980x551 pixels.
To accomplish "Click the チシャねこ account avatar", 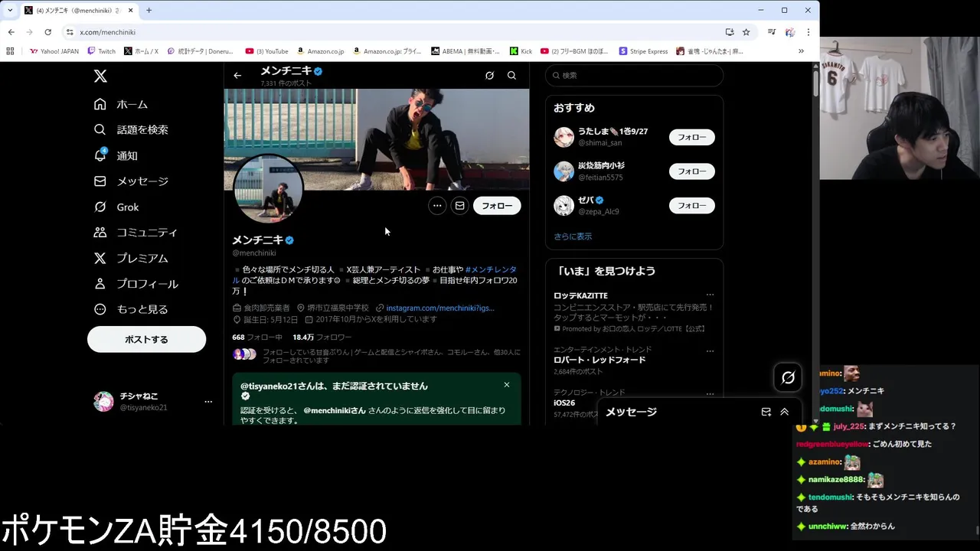I will 103,401.
